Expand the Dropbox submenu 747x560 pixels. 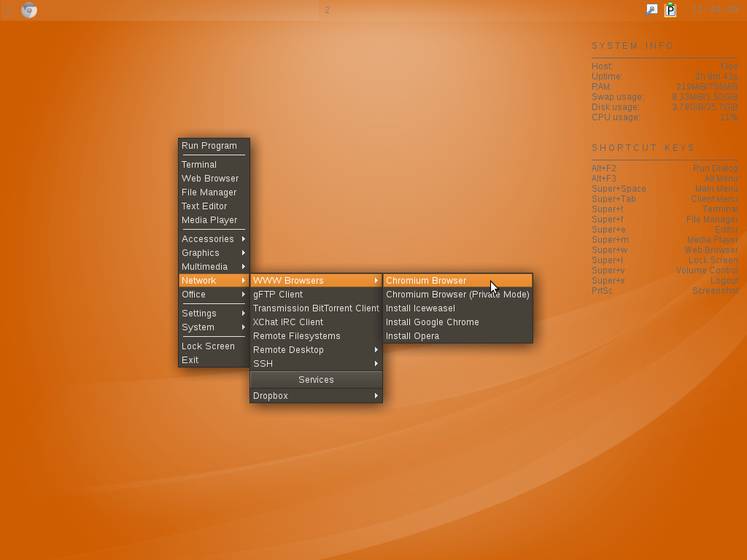(316, 395)
